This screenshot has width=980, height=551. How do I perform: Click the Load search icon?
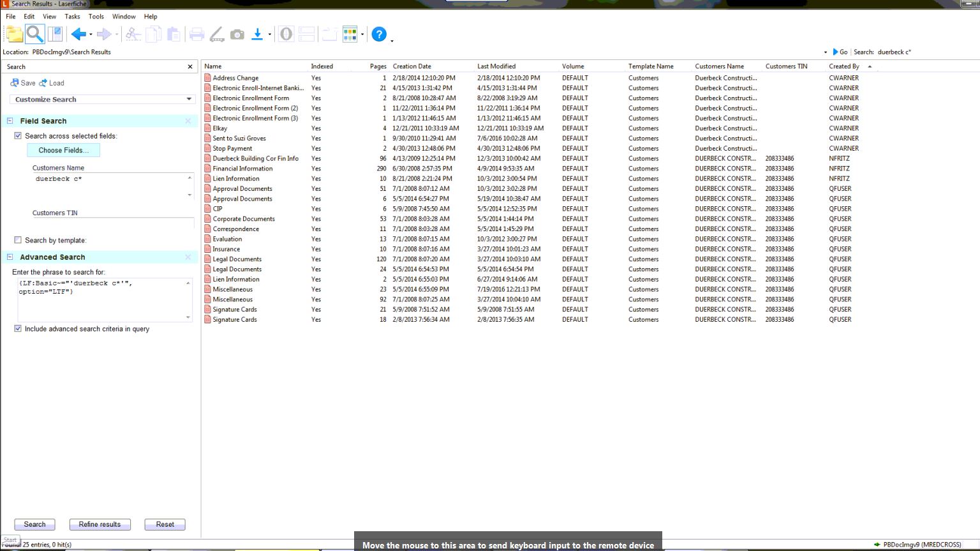[43, 83]
